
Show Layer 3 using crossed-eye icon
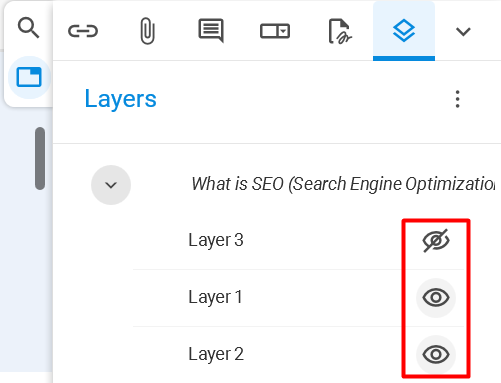pos(436,240)
